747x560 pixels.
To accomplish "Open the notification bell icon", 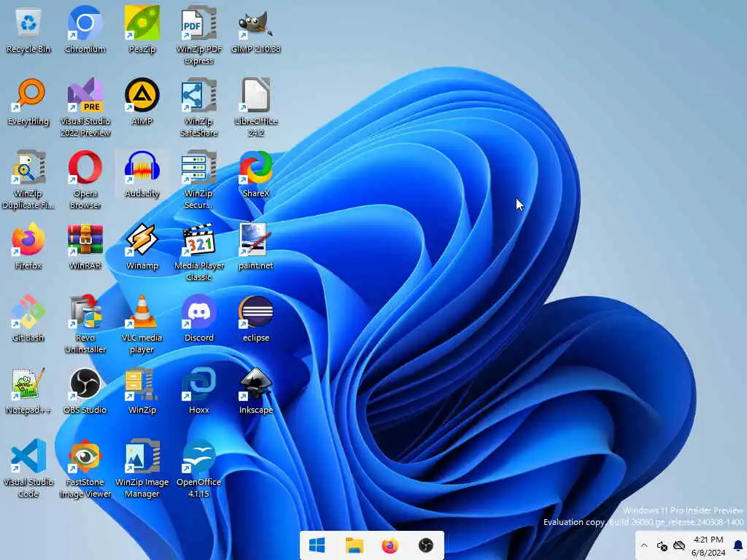I will click(738, 545).
